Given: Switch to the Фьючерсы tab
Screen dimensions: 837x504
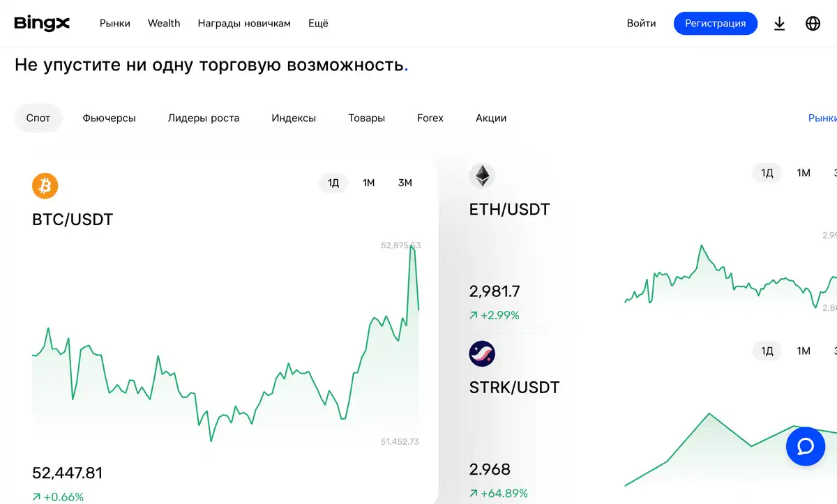Looking at the screenshot, I should pos(109,119).
